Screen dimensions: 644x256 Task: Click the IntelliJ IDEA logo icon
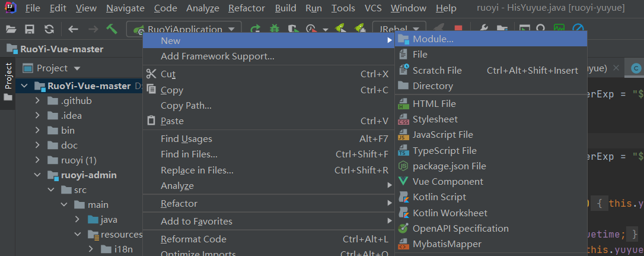[11, 8]
